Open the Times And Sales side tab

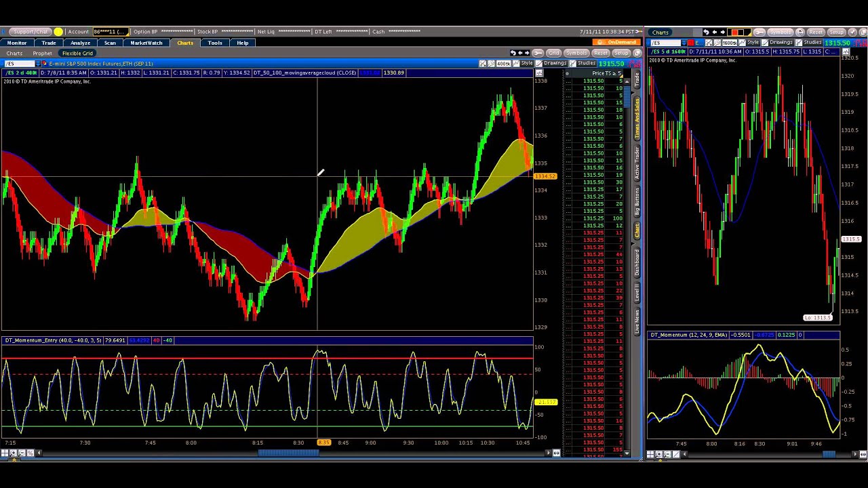point(637,119)
